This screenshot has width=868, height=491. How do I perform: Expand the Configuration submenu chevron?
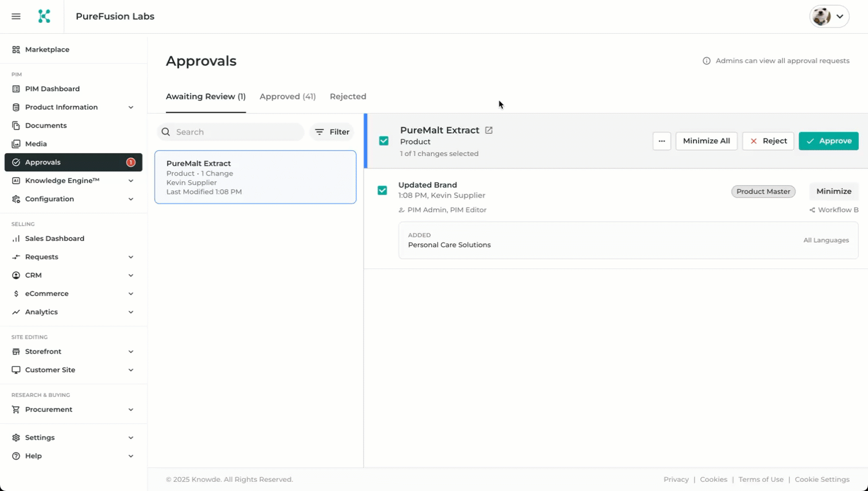coord(131,199)
